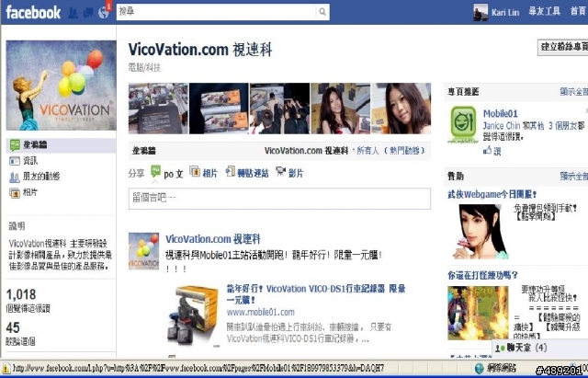
Task: Open the Facebook home logo
Action: 33,12
